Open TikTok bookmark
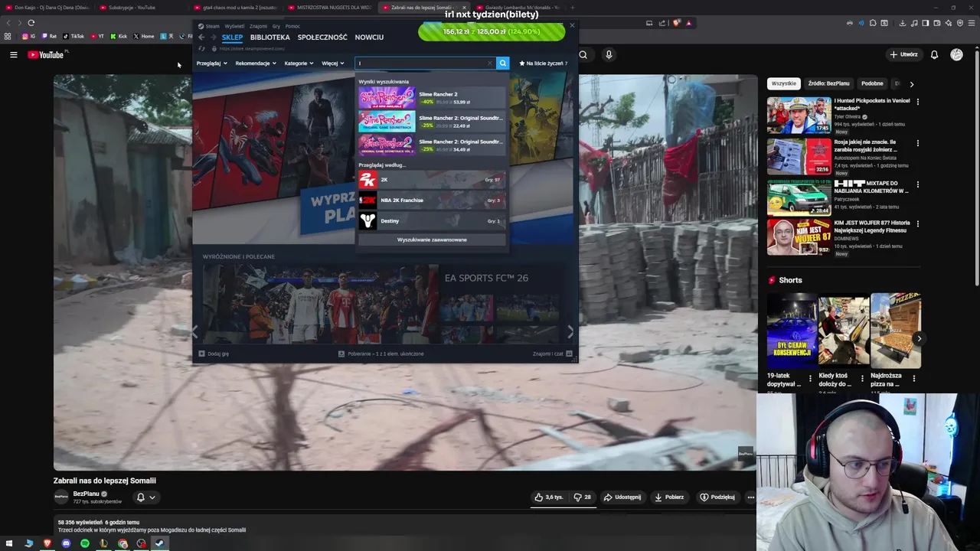The image size is (980, 551). point(73,36)
